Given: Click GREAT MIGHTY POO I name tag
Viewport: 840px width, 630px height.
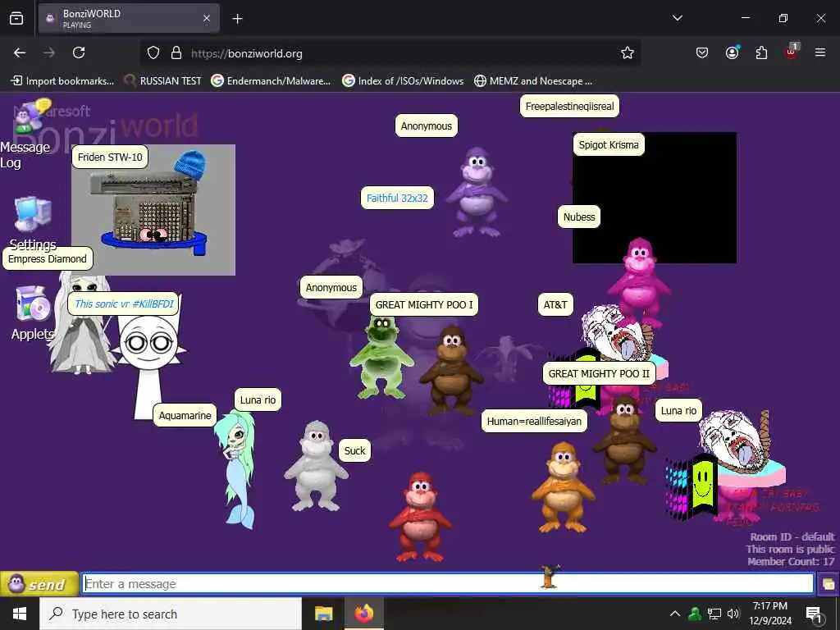Looking at the screenshot, I should (x=424, y=305).
